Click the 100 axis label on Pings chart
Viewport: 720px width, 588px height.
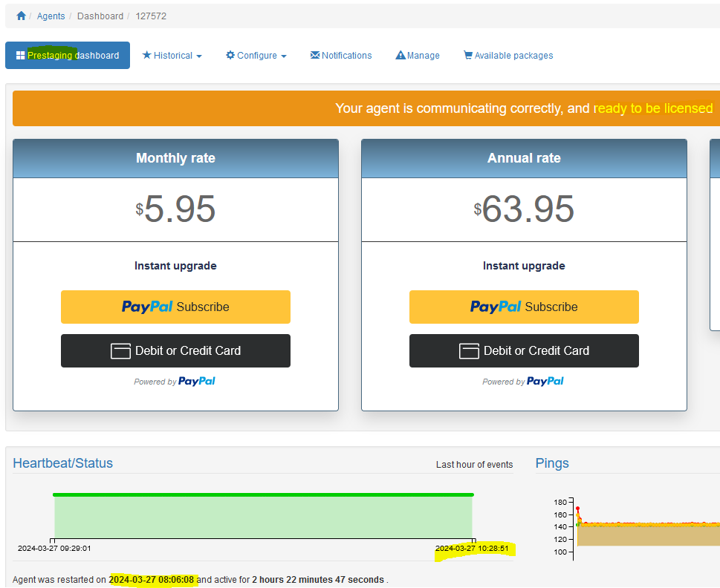[x=560, y=552]
